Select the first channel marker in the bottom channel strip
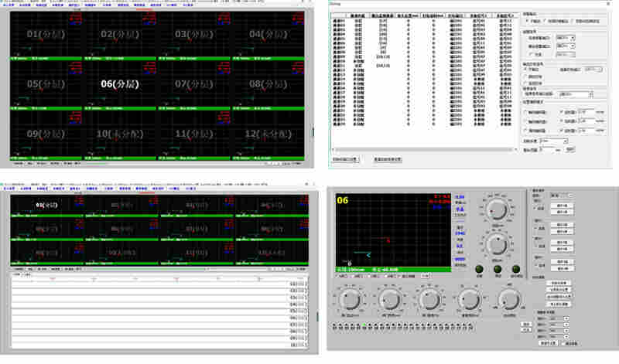 point(334,327)
